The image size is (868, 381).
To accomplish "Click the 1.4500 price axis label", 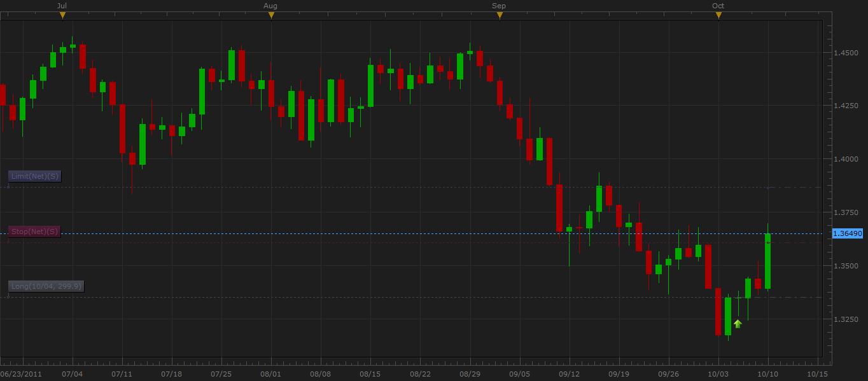I will pyautogui.click(x=846, y=52).
